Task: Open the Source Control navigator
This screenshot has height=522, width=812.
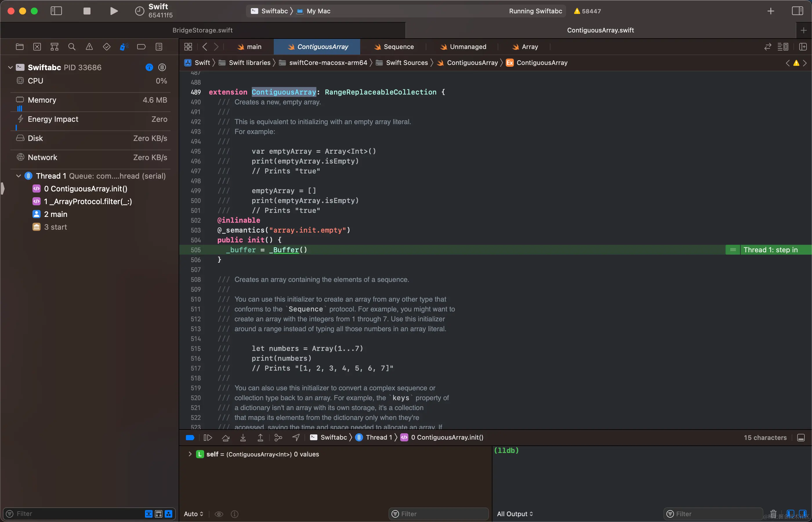Action: (37, 47)
